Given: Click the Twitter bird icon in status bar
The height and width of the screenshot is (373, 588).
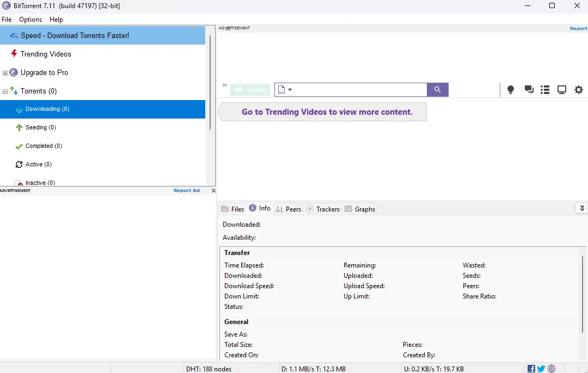Looking at the screenshot, I should pos(541,369).
